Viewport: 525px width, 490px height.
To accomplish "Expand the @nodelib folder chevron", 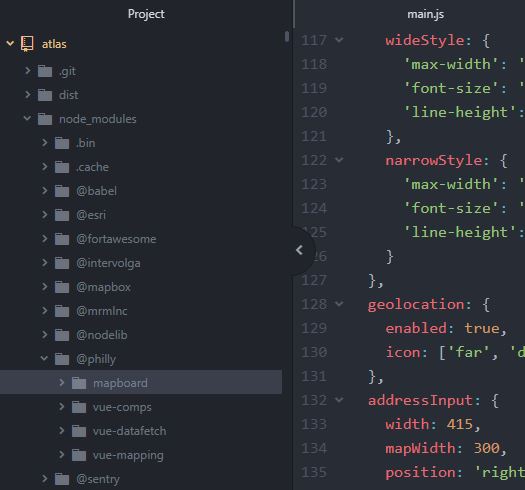I will [45, 335].
